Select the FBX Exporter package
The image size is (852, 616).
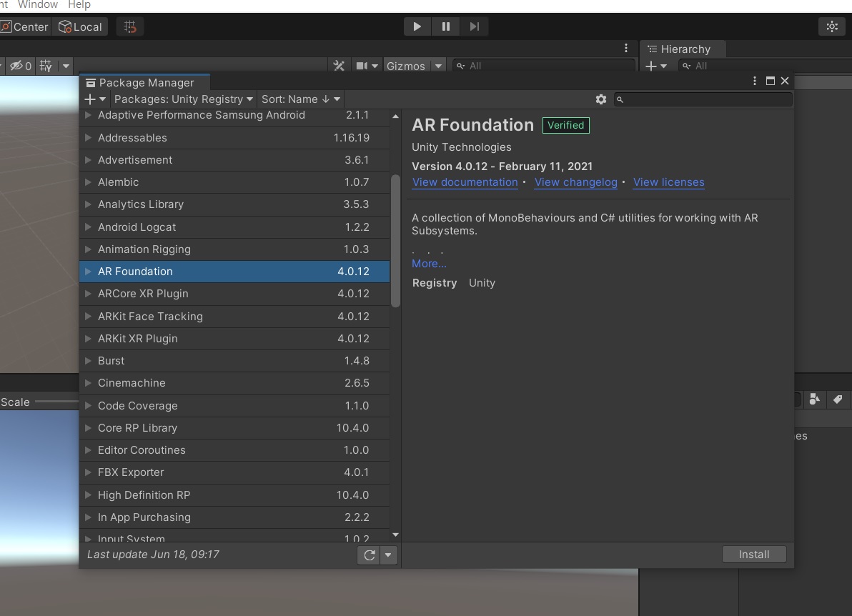(234, 472)
